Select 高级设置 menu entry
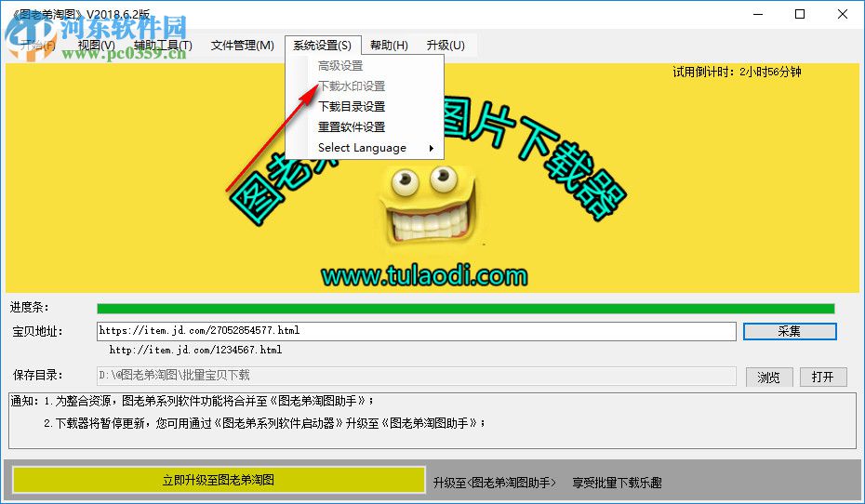 coord(365,66)
